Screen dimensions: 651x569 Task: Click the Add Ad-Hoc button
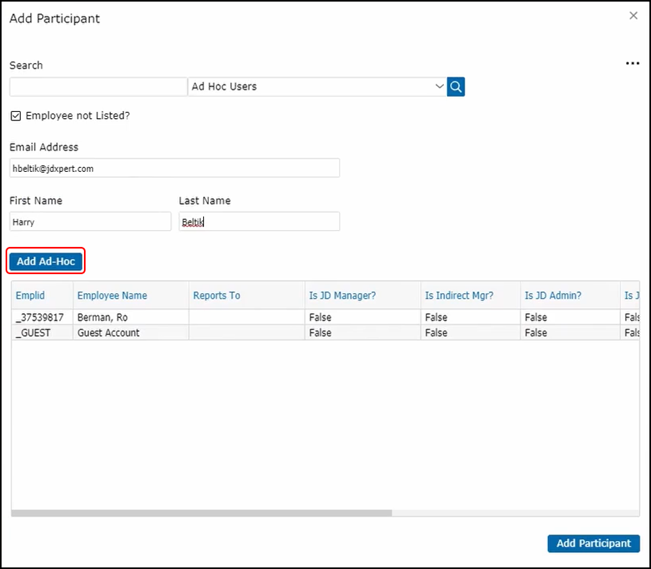(x=46, y=261)
